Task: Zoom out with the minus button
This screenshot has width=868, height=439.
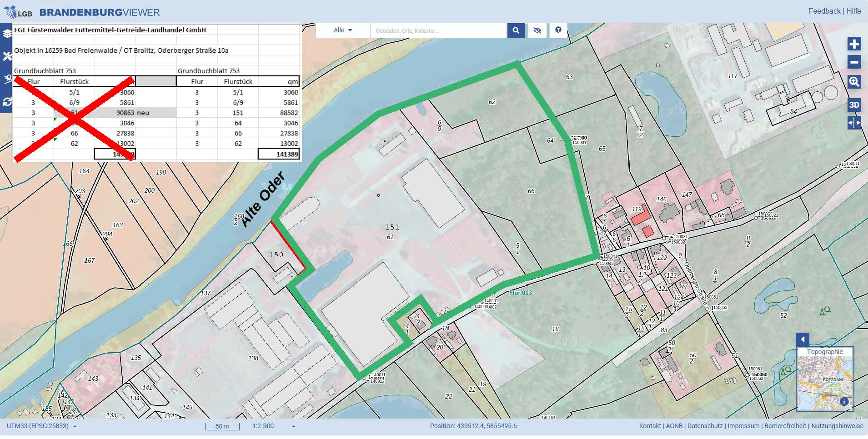Action: [854, 62]
